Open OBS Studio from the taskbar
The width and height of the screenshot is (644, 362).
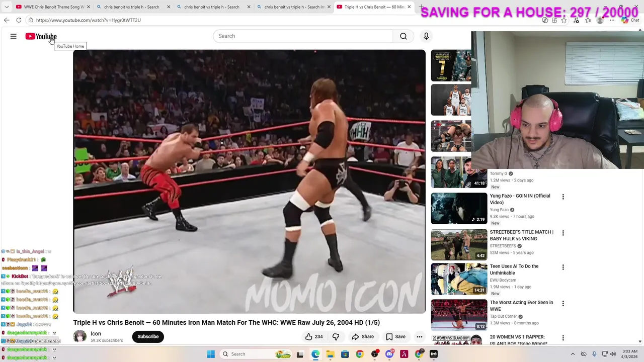(375, 354)
